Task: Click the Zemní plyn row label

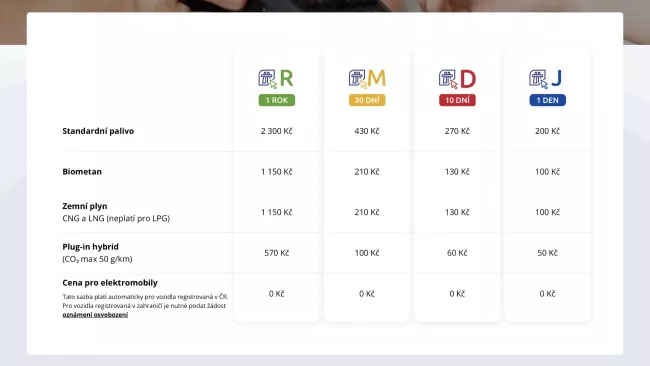Action: pos(85,206)
